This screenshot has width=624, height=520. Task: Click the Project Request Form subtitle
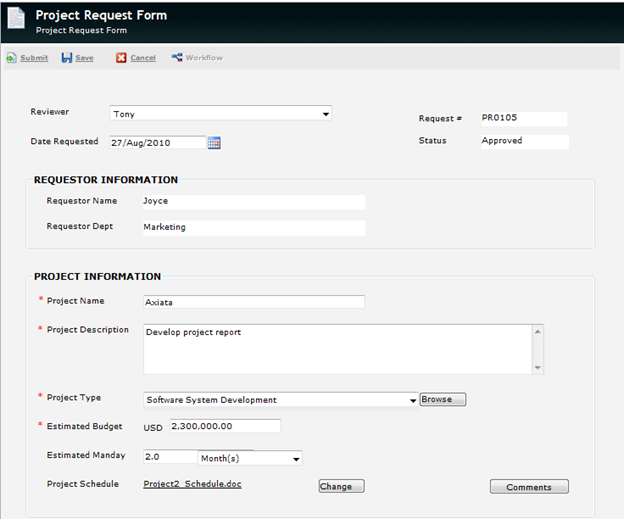82,30
